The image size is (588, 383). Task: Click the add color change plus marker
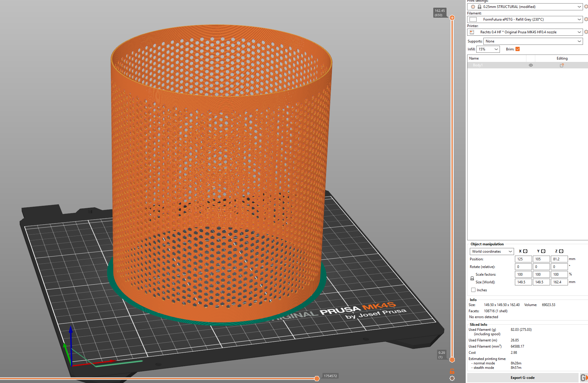click(x=452, y=18)
